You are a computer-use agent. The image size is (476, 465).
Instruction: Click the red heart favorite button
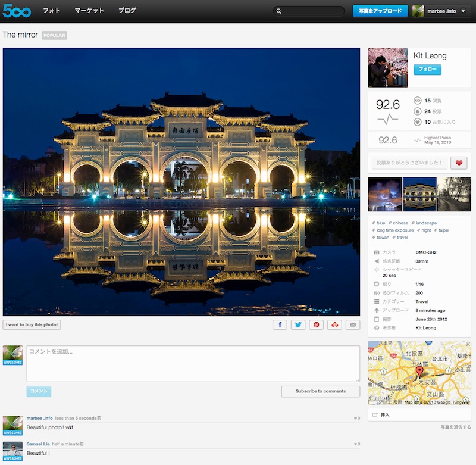coord(459,163)
